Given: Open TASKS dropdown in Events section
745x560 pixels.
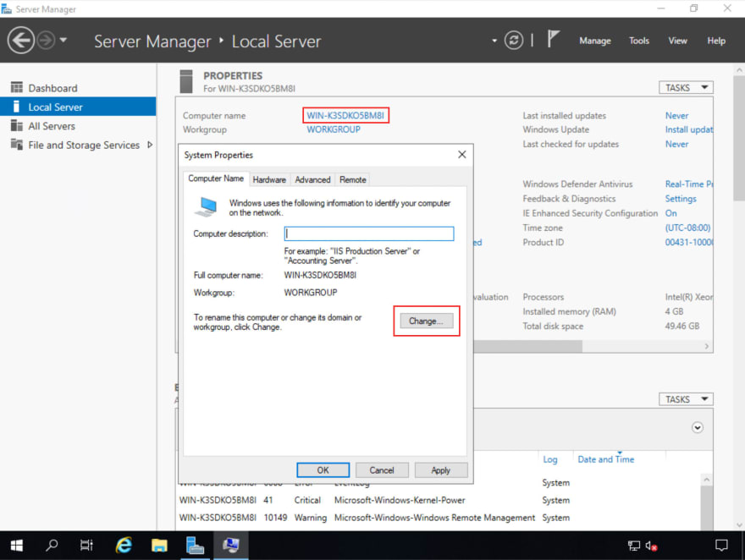Looking at the screenshot, I should 686,399.
